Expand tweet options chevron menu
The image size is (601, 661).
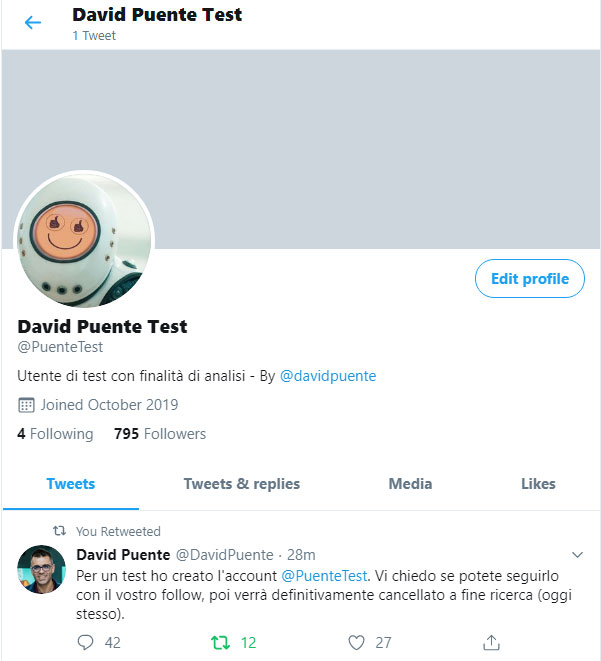pyautogui.click(x=577, y=555)
